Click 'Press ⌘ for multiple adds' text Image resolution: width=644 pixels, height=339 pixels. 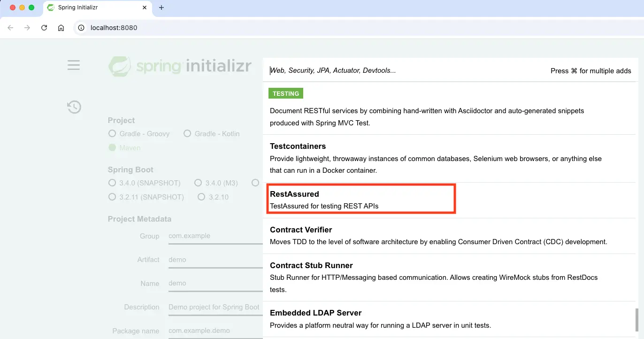pyautogui.click(x=591, y=71)
